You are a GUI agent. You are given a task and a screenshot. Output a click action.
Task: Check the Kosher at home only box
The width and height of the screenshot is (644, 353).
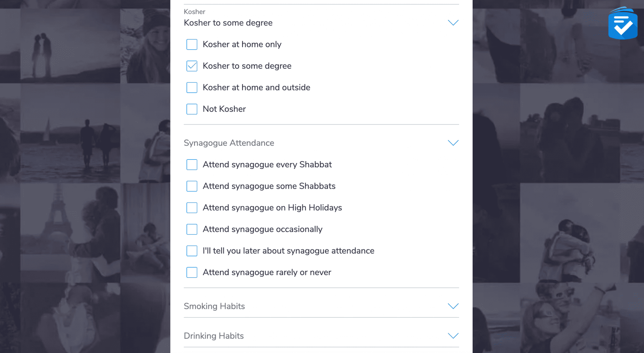click(192, 45)
